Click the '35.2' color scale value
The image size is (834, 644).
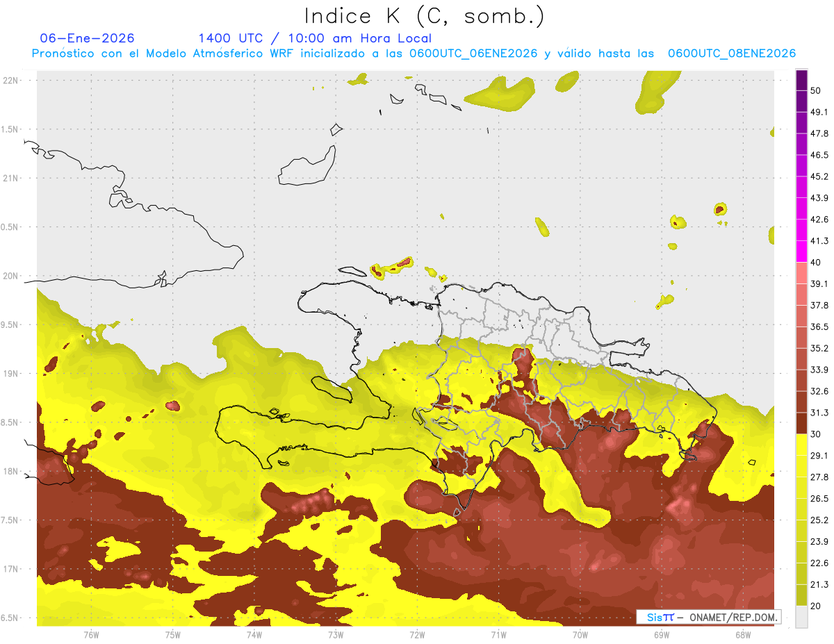819,348
